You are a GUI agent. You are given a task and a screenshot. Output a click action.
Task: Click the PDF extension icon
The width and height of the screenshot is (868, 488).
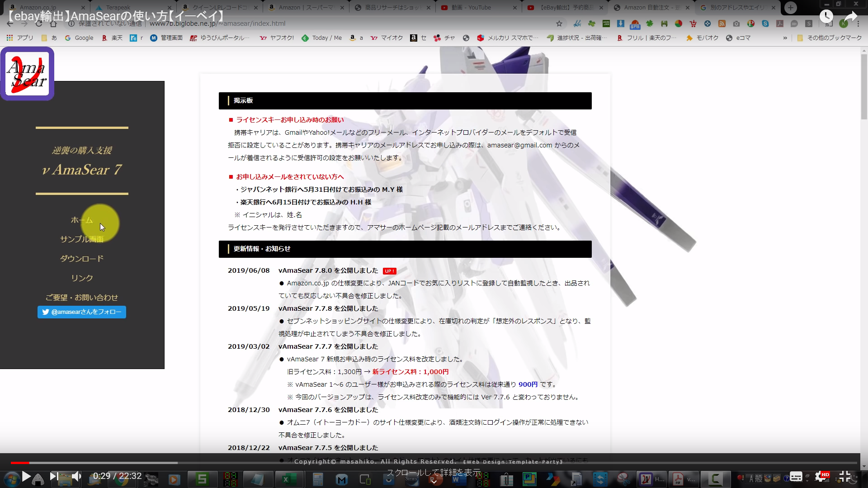(x=780, y=24)
